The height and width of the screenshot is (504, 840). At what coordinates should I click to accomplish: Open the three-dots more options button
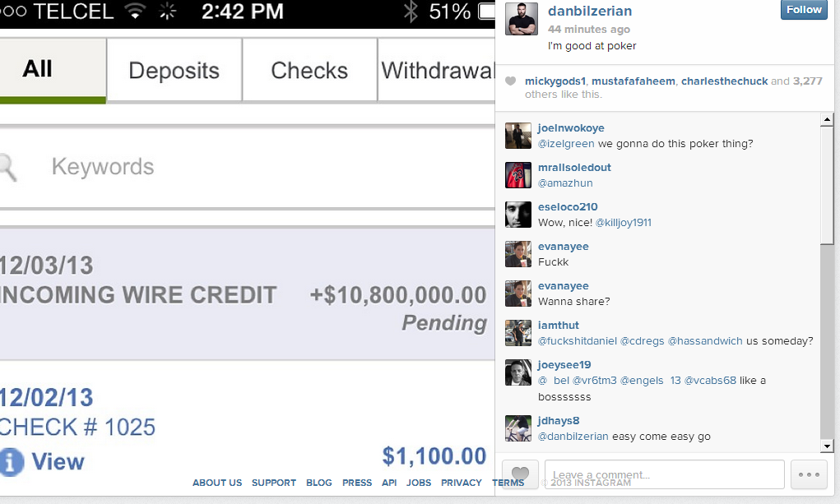pos(809,474)
